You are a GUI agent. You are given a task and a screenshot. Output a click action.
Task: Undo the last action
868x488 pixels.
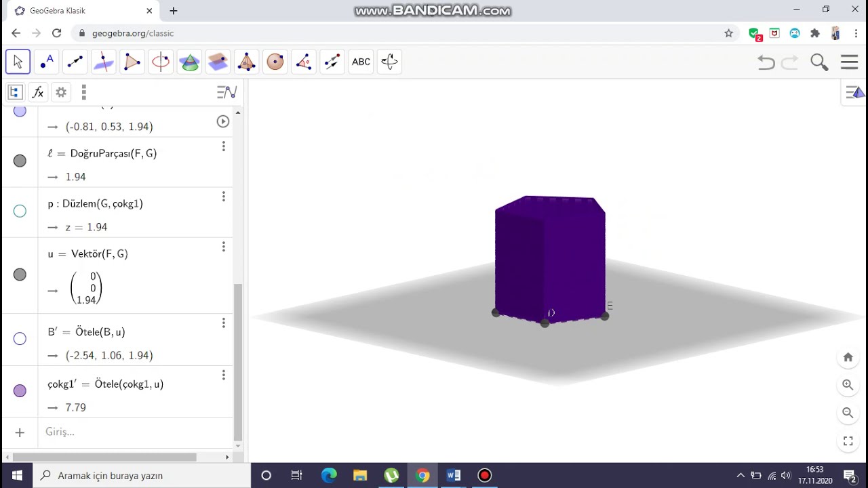point(766,62)
